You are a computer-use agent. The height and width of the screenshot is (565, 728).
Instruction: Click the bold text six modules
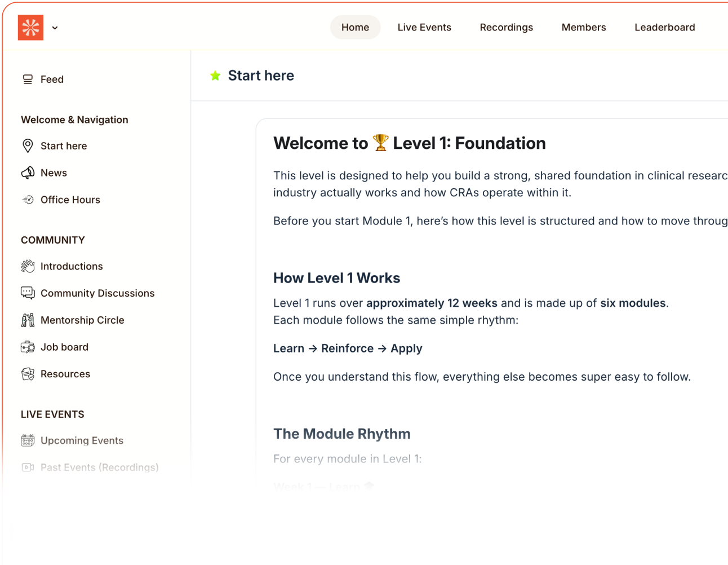click(633, 303)
